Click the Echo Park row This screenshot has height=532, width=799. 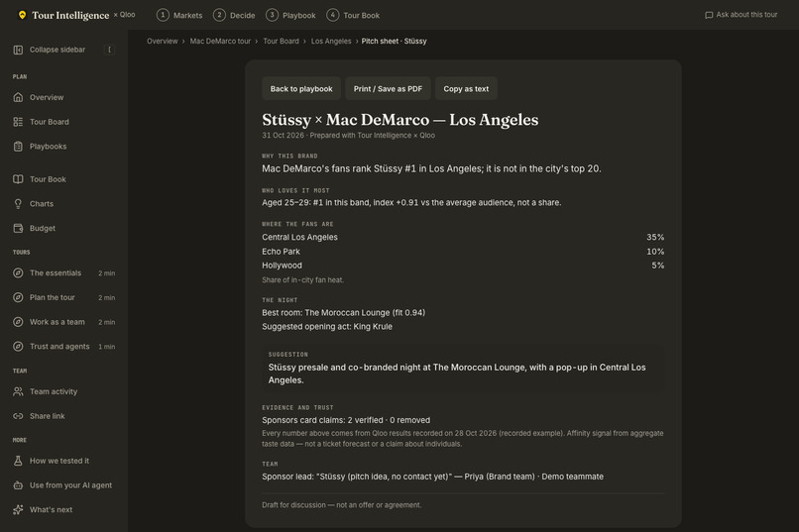pos(463,252)
